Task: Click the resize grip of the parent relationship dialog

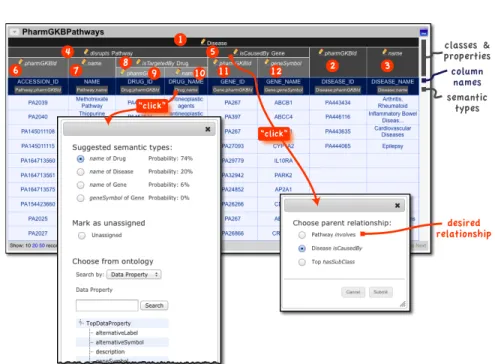Action: 403,304
